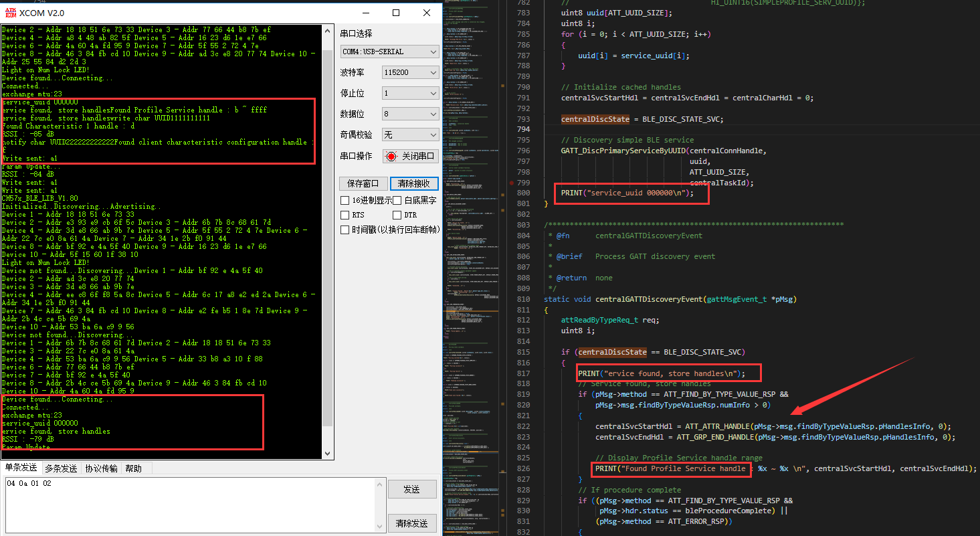This screenshot has width=980, height=536.
Task: Click the 发送 send button
Action: pos(411,490)
